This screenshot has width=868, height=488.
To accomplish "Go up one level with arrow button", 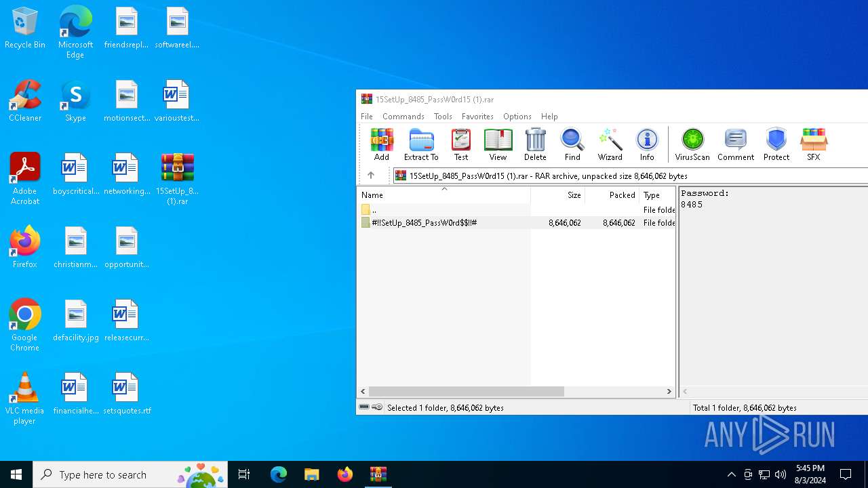I will tap(371, 176).
